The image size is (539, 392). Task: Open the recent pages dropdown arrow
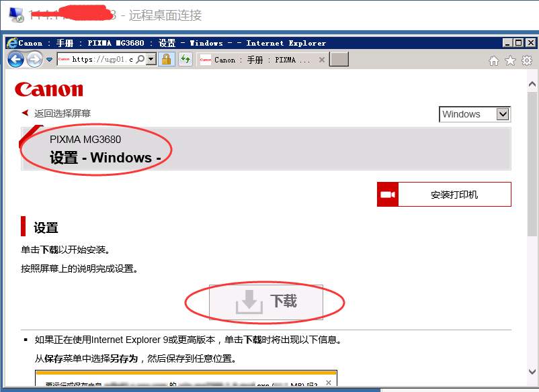50,60
